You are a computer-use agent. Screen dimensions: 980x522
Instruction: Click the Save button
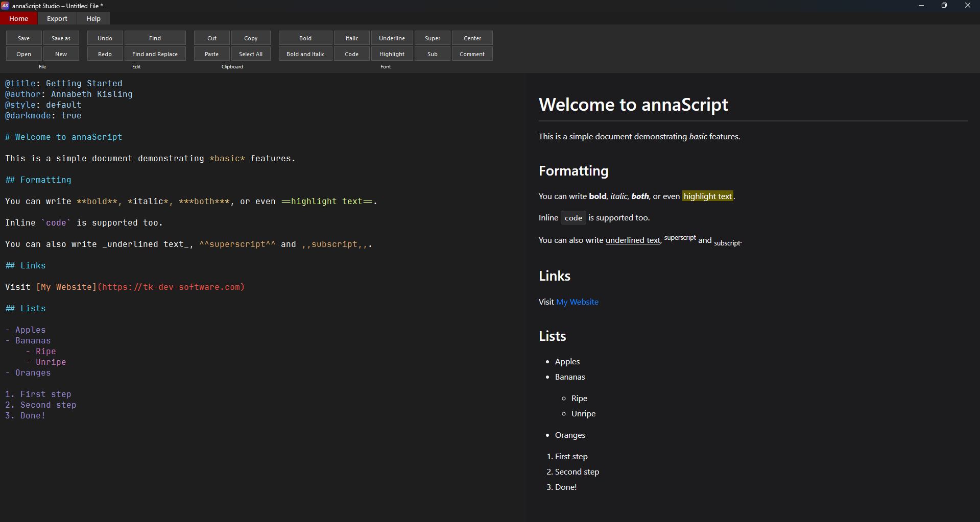tap(24, 38)
